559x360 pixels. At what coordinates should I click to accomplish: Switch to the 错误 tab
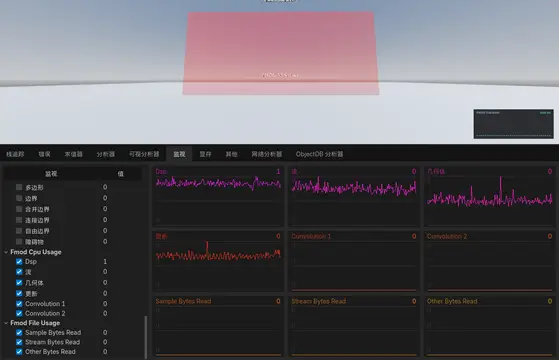[x=45, y=154]
